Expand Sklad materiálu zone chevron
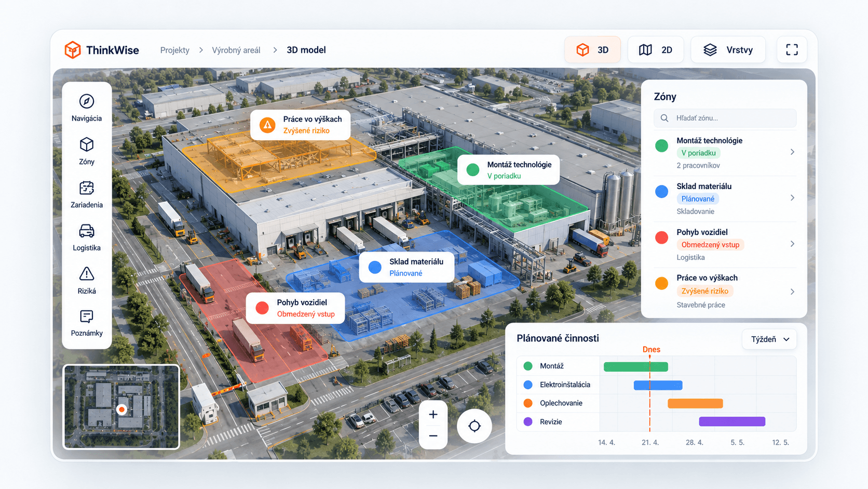The height and width of the screenshot is (489, 868). point(792,198)
